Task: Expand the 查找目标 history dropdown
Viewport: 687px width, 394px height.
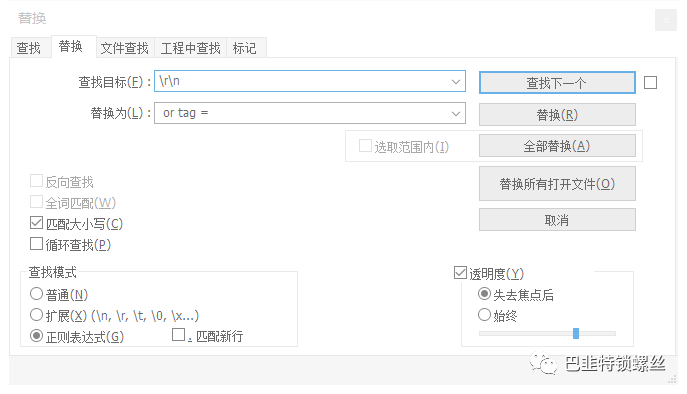Action: click(456, 82)
